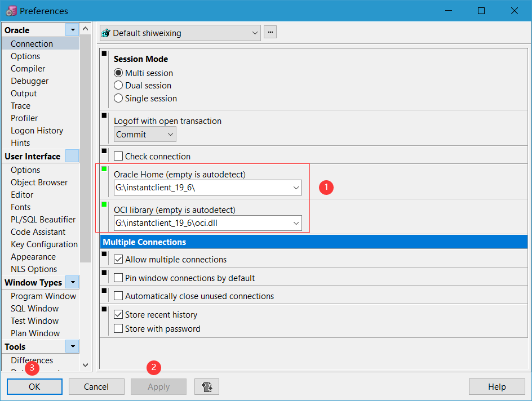Click black indicator square beside Session Mode
532x401 pixels.
tap(104, 53)
